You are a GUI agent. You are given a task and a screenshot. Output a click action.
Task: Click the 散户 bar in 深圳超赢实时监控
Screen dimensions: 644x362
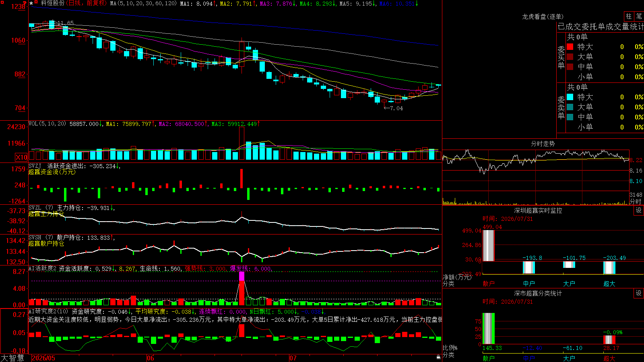point(489,246)
